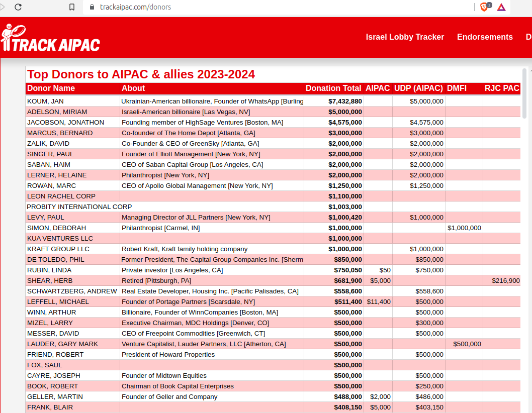Select SIMON's $1,000,000 DMFI amount
This screenshot has height=413, width=532.
[x=464, y=228]
